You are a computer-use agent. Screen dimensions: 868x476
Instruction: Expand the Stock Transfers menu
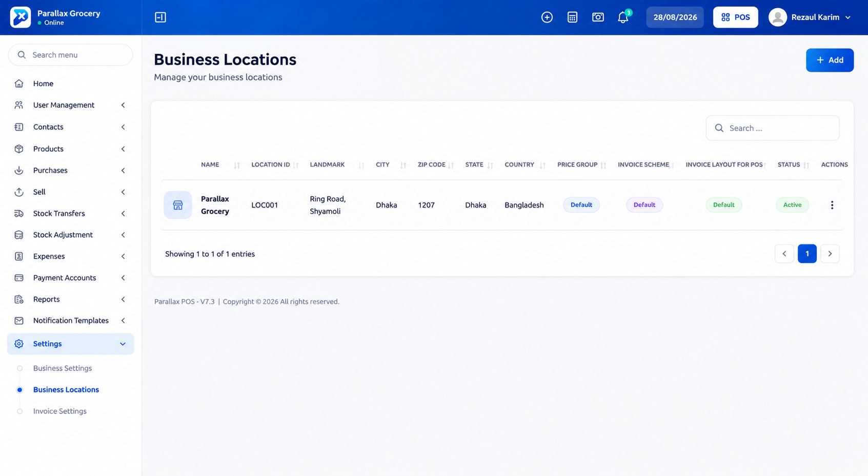[71, 214]
